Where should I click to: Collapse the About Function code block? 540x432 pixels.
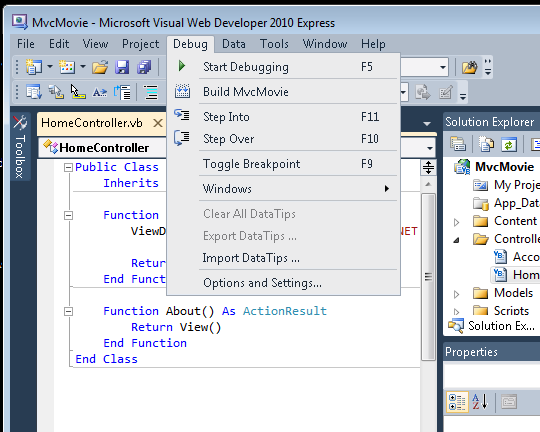pos(69,311)
